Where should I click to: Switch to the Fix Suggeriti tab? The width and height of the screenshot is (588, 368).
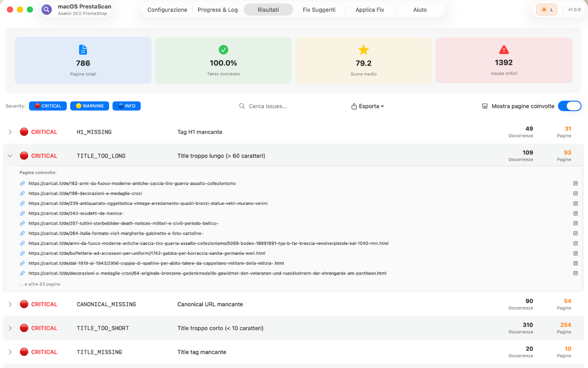click(x=319, y=10)
